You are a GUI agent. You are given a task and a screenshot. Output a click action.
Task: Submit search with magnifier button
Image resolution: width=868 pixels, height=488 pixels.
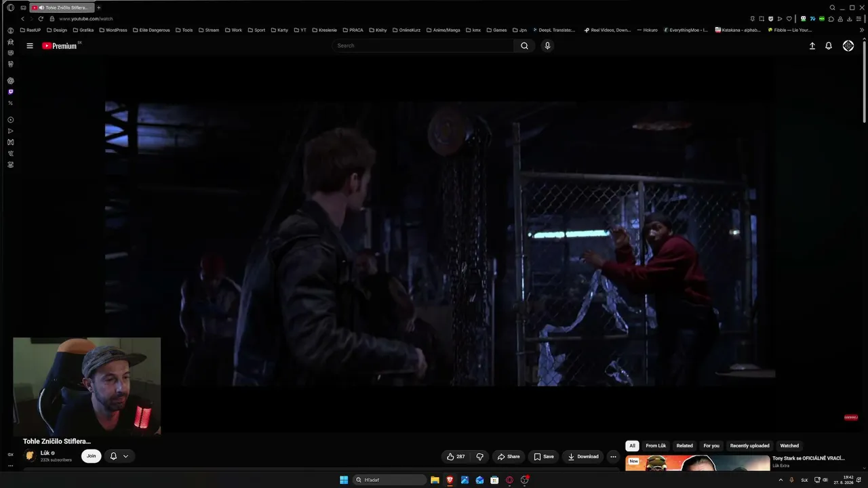(x=524, y=46)
